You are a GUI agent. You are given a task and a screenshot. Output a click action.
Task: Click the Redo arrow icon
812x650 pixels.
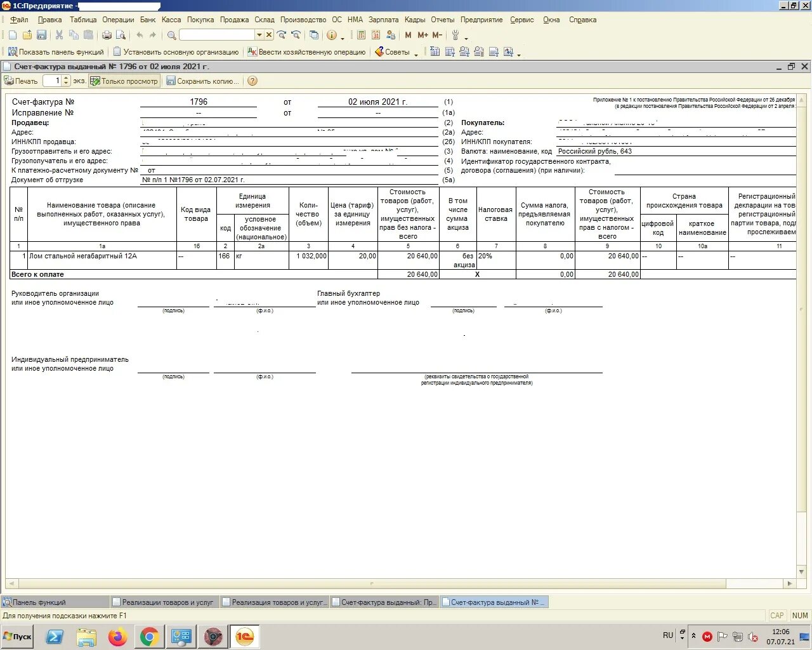click(153, 36)
